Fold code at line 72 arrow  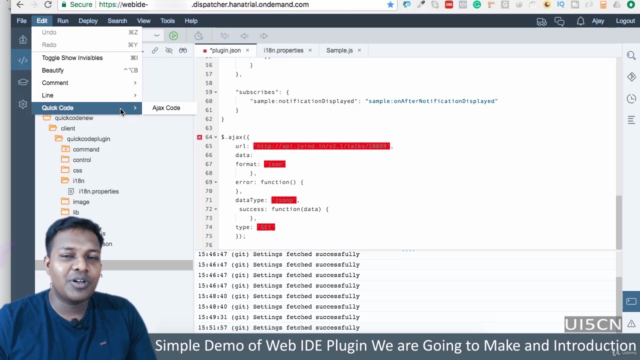point(216,209)
